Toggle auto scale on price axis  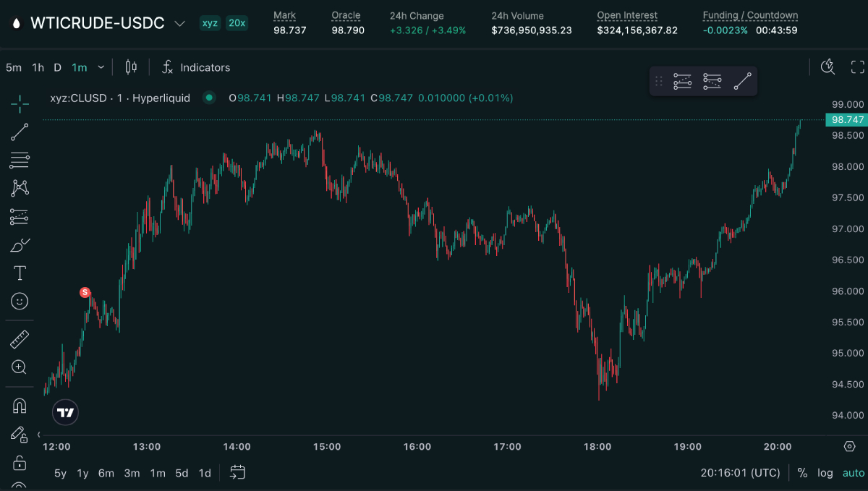click(853, 473)
